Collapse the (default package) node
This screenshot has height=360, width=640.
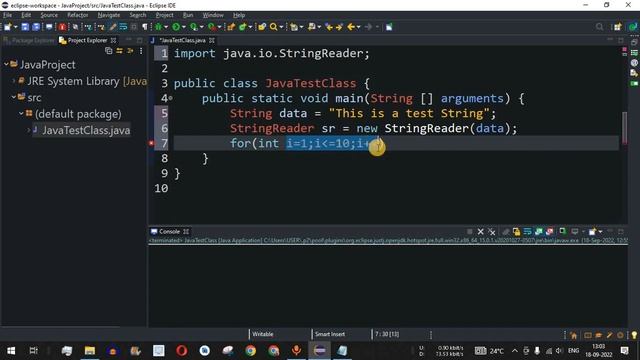(21, 113)
